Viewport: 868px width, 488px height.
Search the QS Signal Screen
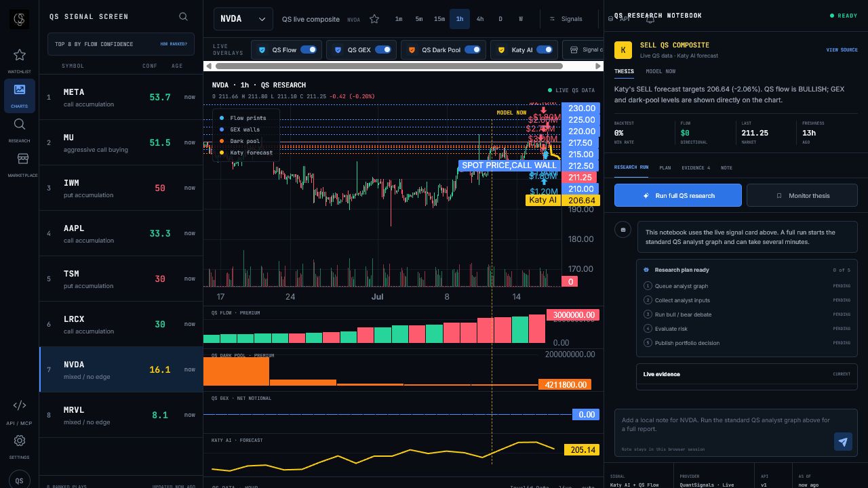[x=183, y=16]
